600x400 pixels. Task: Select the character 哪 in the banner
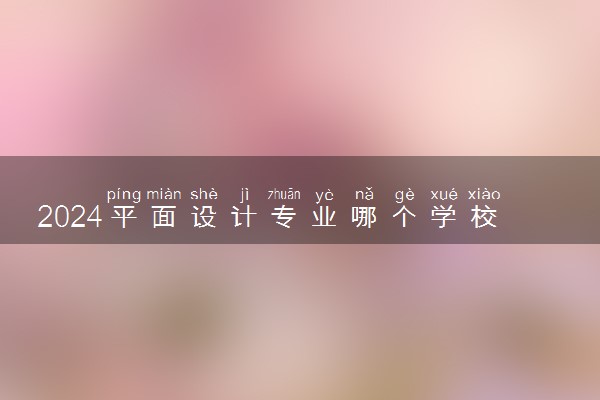[364, 216]
